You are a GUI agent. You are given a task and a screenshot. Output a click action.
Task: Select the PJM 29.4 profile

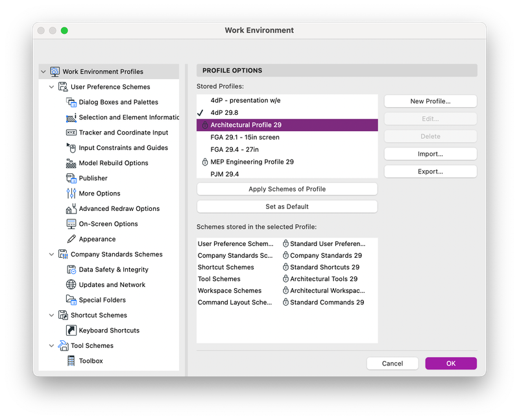(287, 174)
